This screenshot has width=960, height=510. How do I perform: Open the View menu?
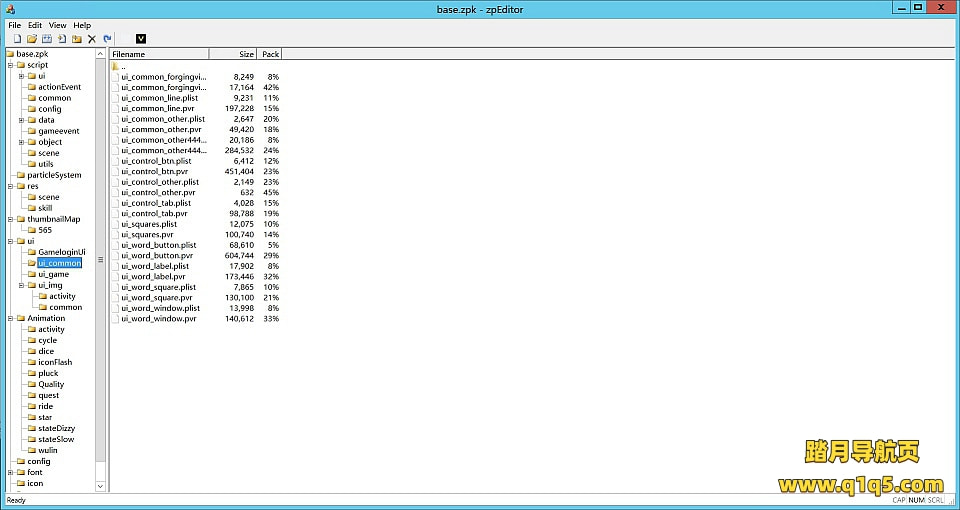click(x=58, y=25)
